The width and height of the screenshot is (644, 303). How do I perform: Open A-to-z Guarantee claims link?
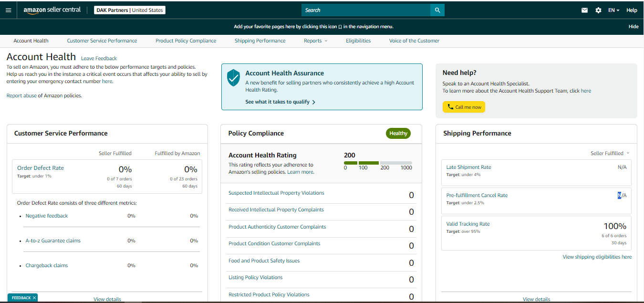(x=53, y=241)
